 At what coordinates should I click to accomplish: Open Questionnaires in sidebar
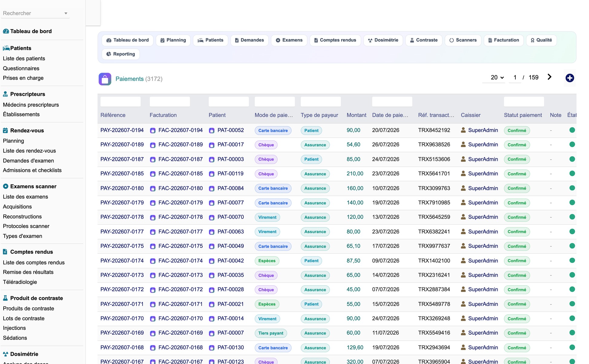(21, 68)
